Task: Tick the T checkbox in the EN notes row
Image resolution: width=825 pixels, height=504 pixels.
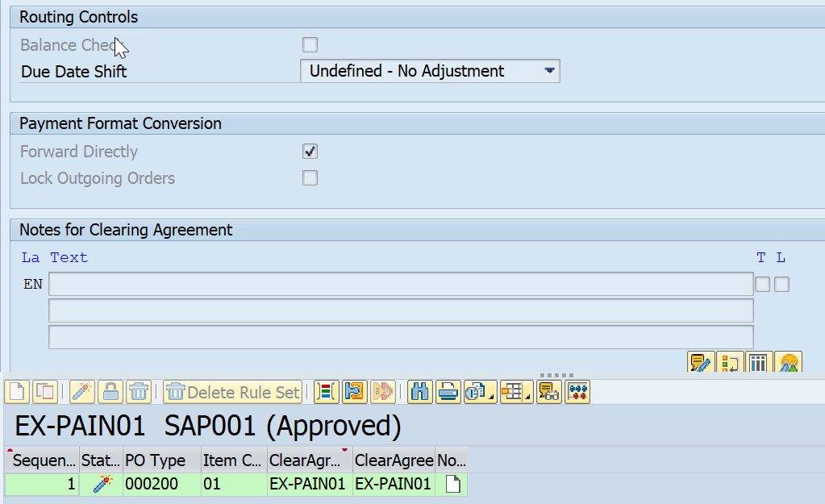Action: (762, 284)
